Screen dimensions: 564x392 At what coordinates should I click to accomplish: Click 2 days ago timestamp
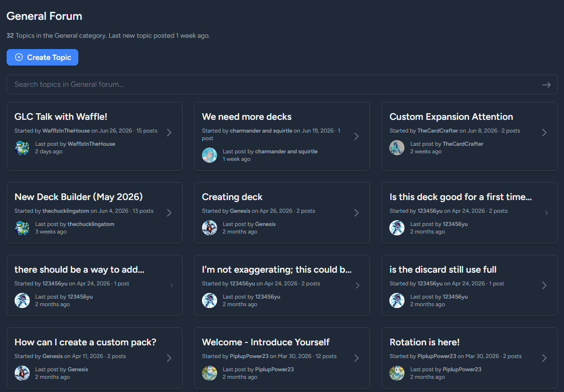click(49, 151)
